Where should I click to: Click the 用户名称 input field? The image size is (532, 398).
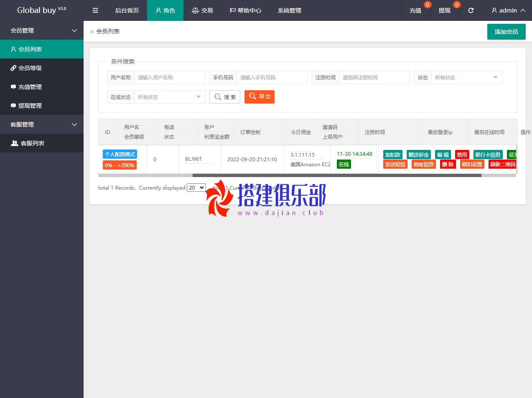click(x=170, y=77)
